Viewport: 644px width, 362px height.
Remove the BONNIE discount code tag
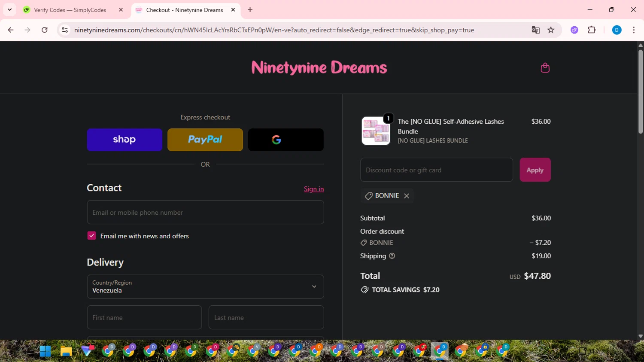pyautogui.click(x=407, y=196)
